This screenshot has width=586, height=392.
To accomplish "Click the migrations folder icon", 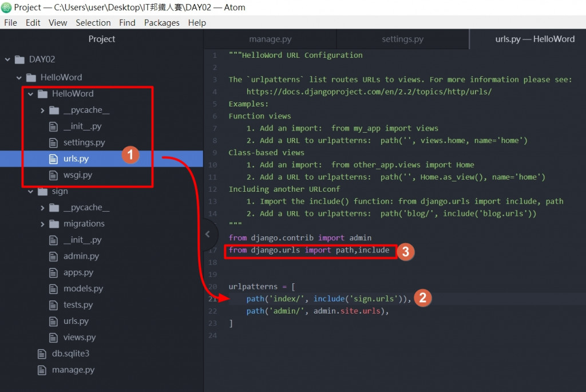I will 54,224.
